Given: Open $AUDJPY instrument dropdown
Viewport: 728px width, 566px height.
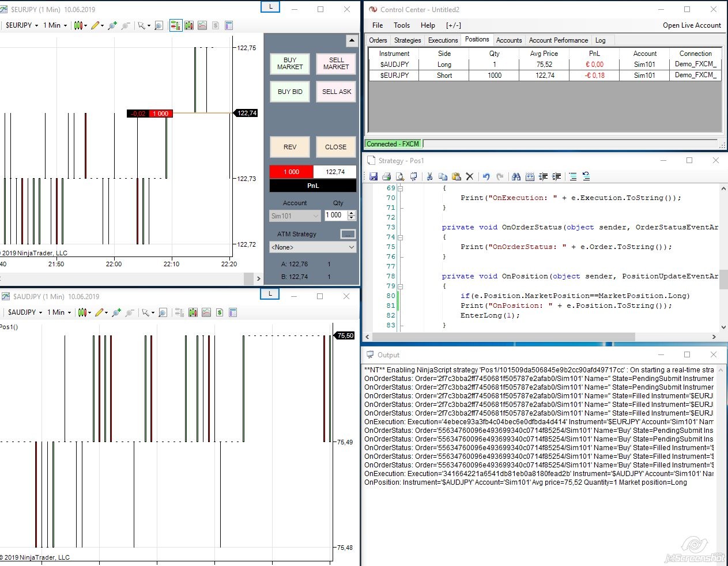Looking at the screenshot, I should [25, 312].
